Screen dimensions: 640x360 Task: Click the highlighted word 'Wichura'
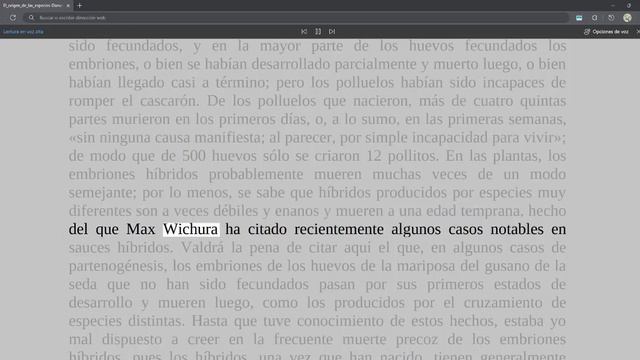point(191,229)
